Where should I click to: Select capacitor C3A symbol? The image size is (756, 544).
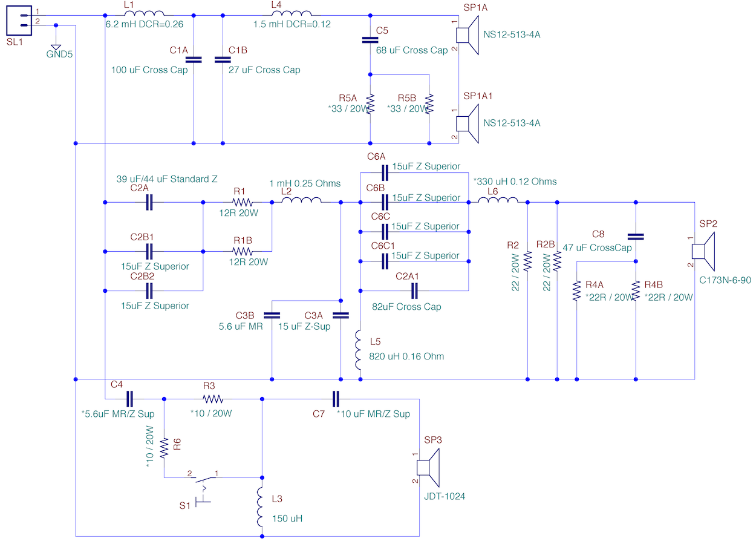point(341,315)
